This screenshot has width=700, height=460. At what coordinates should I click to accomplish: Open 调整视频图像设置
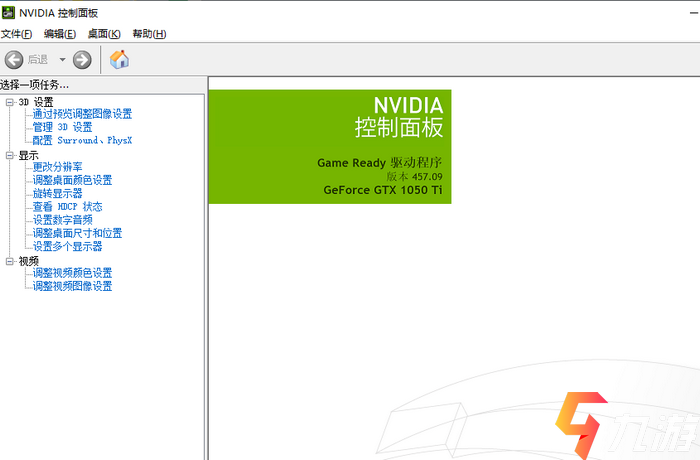tap(72, 286)
